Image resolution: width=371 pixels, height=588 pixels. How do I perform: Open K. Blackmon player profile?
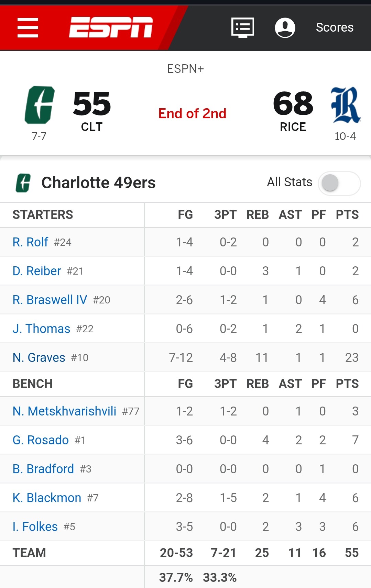47,498
